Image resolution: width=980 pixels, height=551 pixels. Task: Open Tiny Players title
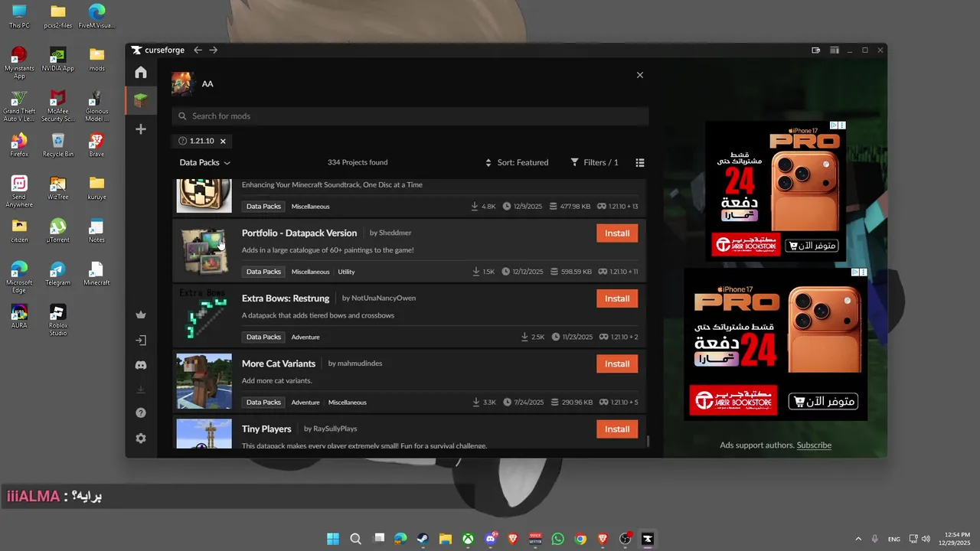pyautogui.click(x=266, y=429)
